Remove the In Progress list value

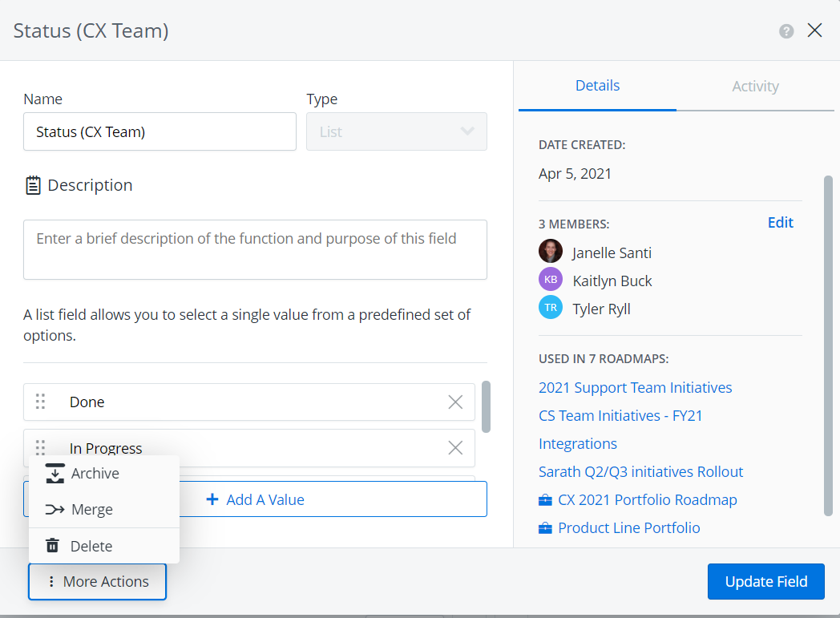point(455,448)
